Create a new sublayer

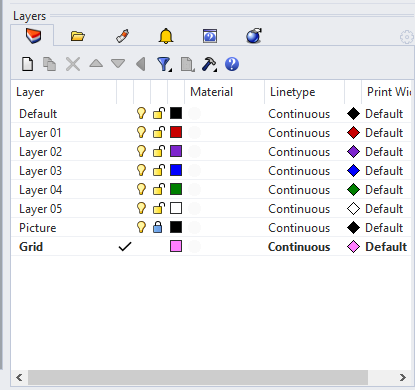click(x=49, y=64)
